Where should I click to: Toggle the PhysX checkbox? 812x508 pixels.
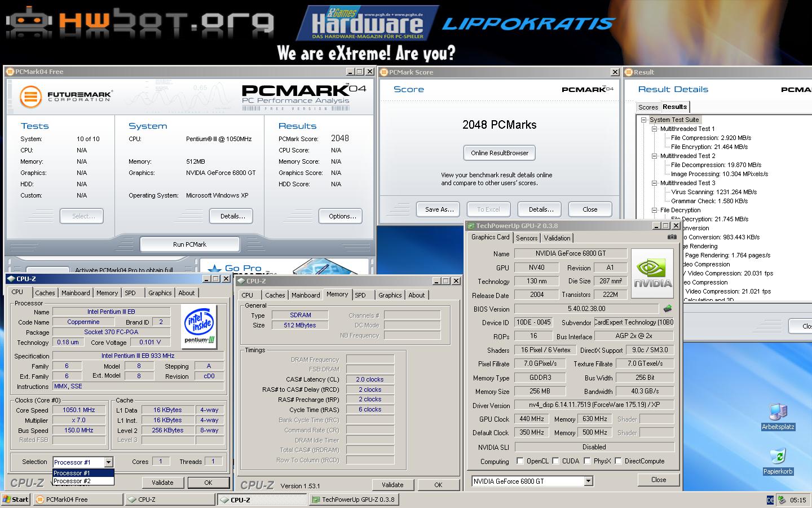pyautogui.click(x=587, y=461)
